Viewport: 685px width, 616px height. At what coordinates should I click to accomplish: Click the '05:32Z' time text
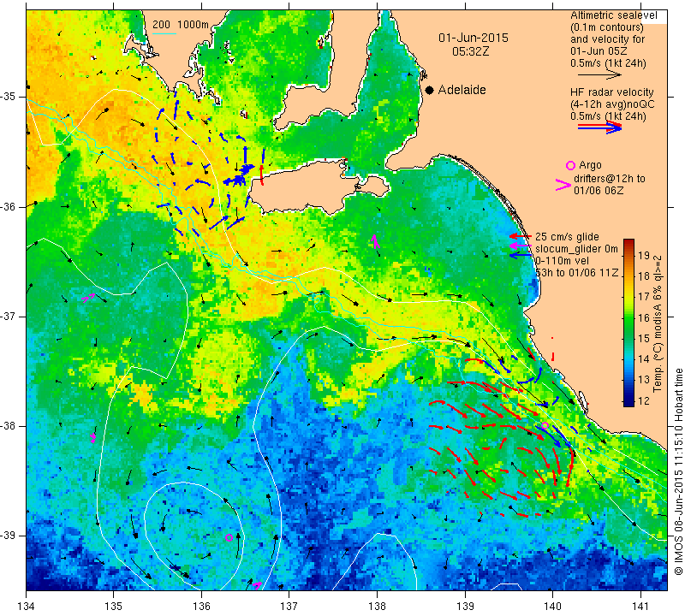point(470,51)
